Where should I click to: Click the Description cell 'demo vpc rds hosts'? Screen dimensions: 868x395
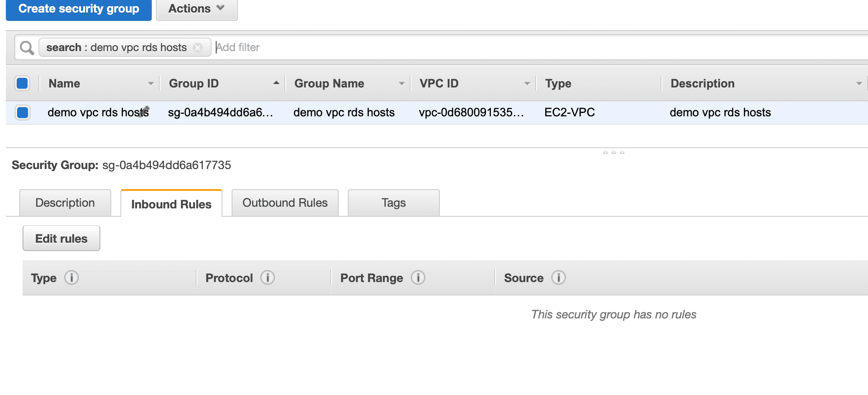click(720, 112)
